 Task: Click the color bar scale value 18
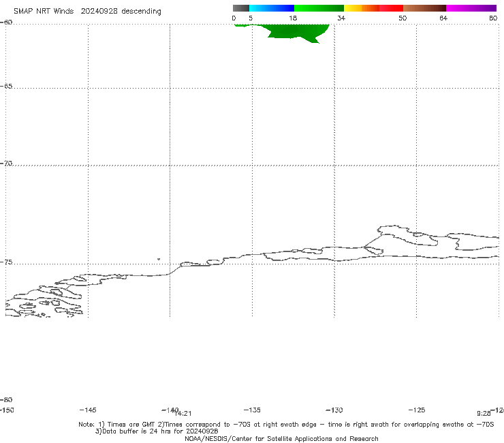click(x=293, y=18)
